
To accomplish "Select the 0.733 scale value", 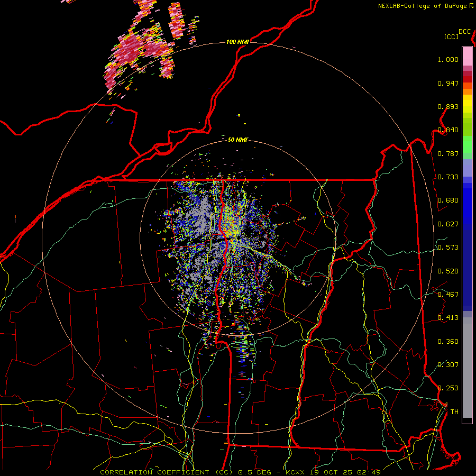I will 448,177.
